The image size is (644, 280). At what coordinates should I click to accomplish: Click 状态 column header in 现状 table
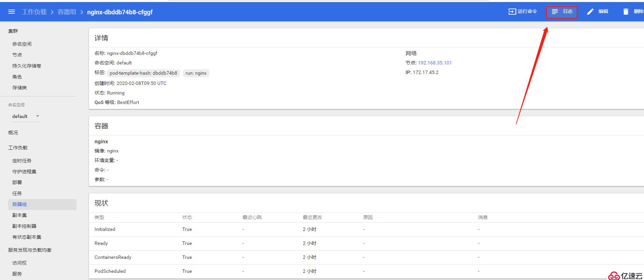pos(187,217)
